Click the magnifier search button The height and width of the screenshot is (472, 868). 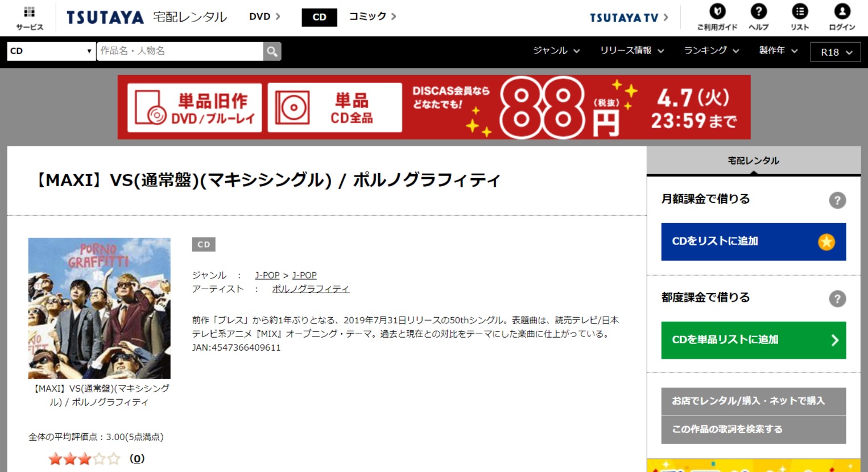click(272, 51)
